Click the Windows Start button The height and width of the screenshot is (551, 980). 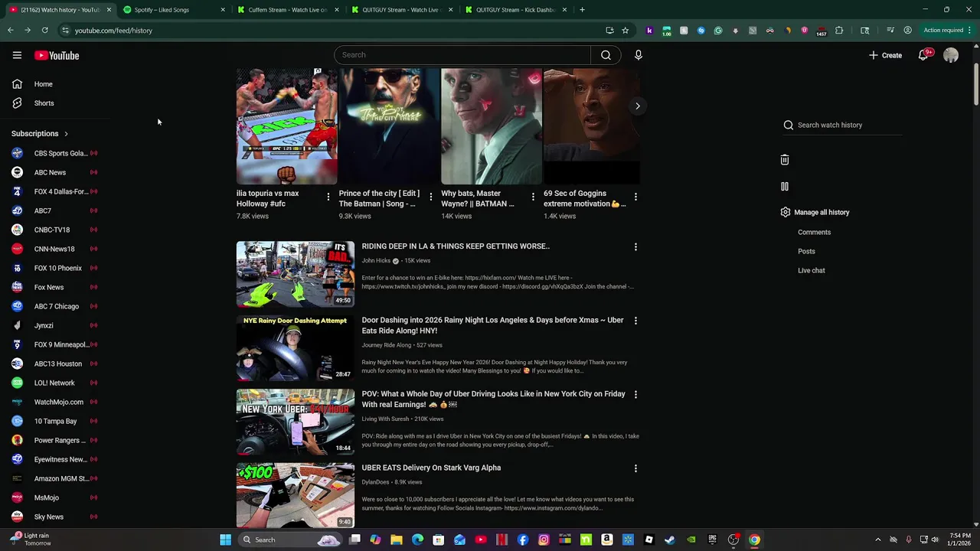click(x=225, y=540)
